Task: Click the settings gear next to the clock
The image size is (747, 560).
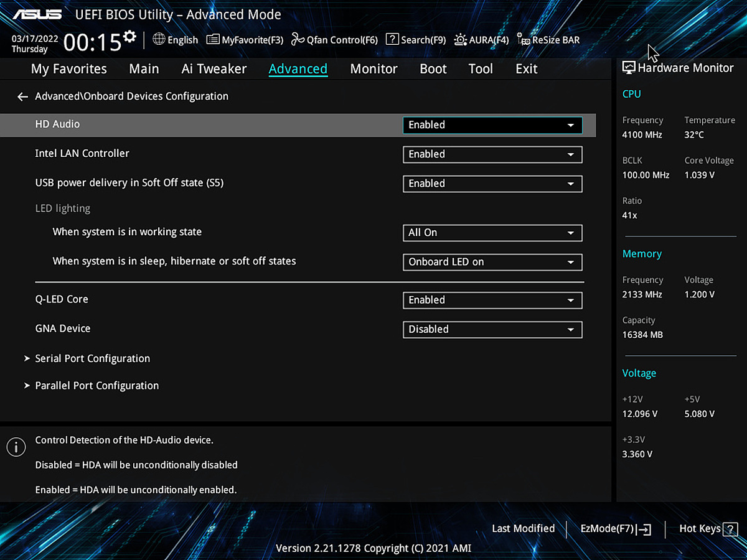Action: [129, 36]
